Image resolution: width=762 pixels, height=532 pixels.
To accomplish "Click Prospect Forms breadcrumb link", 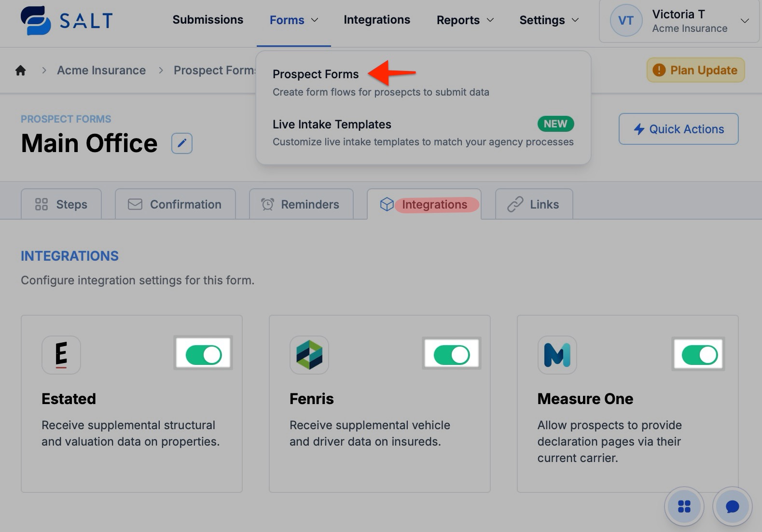I will 215,70.
